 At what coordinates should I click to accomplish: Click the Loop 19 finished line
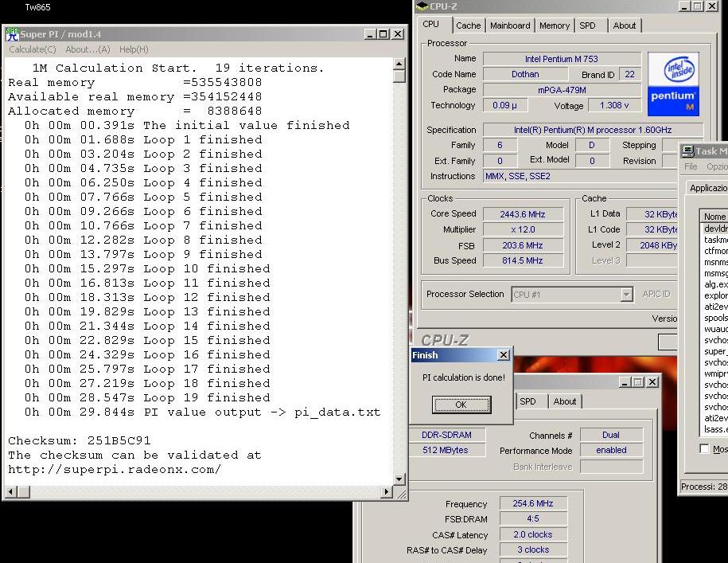[x=147, y=397]
